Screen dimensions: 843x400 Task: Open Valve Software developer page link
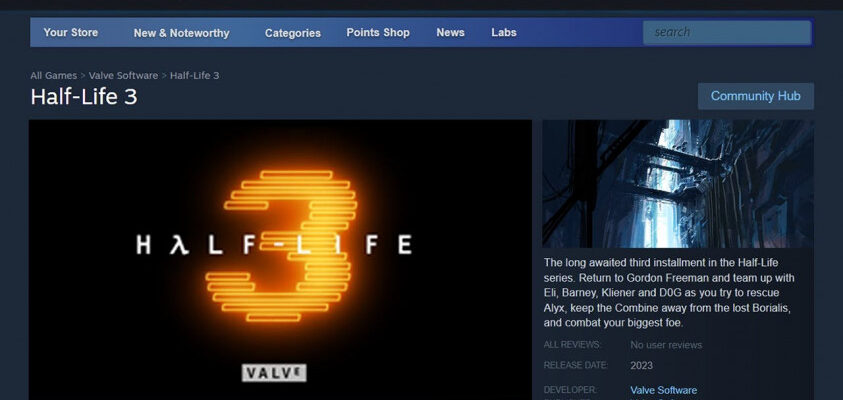[x=663, y=390]
